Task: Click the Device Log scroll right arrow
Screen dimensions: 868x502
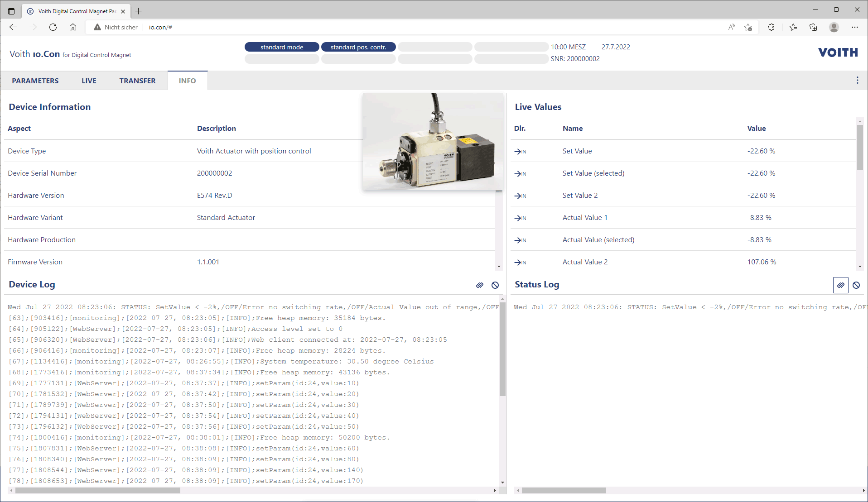Action: pos(495,491)
